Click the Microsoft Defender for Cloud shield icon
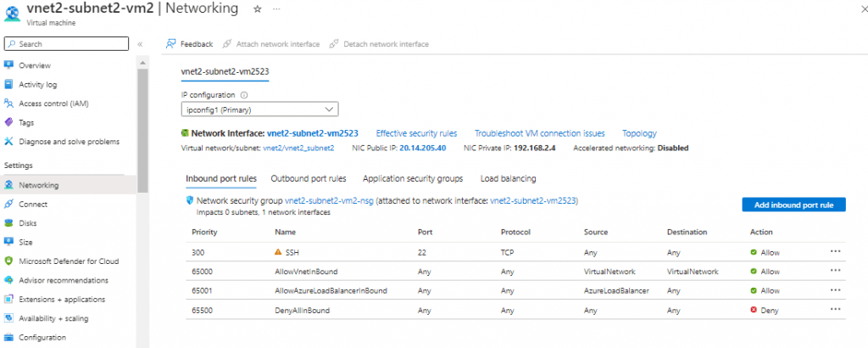 (9, 261)
